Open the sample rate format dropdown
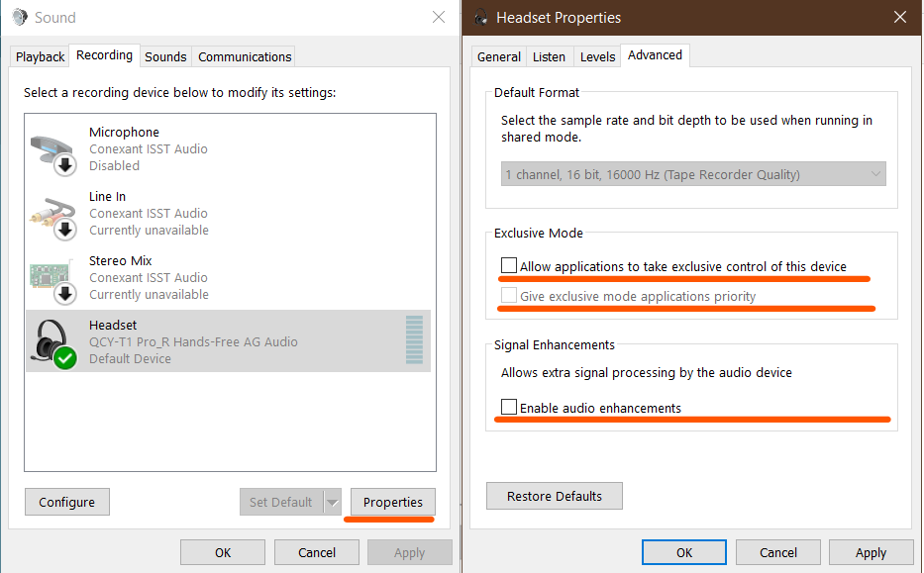This screenshot has width=924, height=573. (x=693, y=175)
